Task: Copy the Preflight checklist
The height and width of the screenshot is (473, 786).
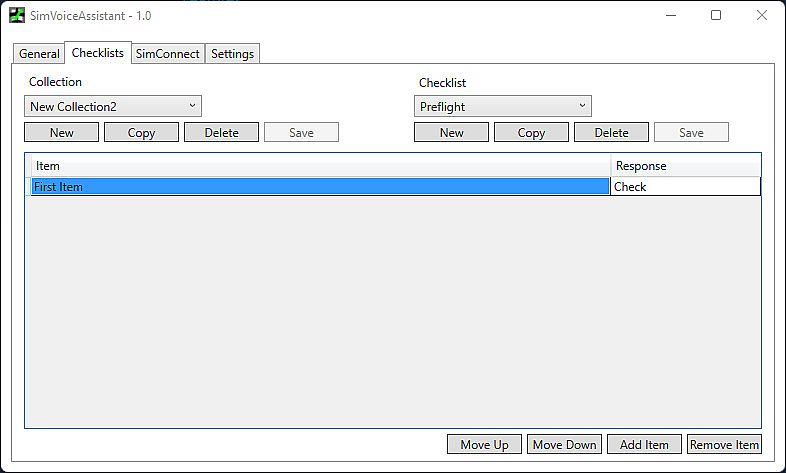Action: point(531,132)
